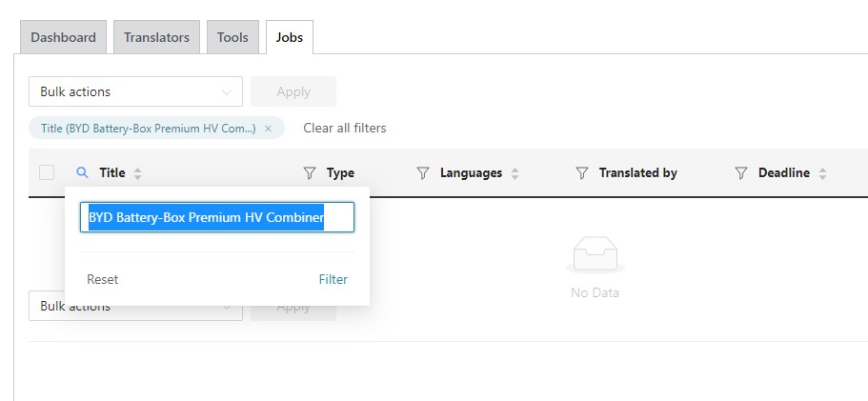The width and height of the screenshot is (868, 401).
Task: Click Reset in the filter popup
Action: click(102, 279)
